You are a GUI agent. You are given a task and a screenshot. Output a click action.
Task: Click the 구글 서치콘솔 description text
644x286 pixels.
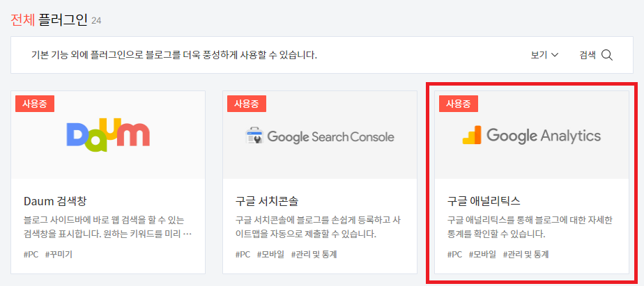pos(319,228)
